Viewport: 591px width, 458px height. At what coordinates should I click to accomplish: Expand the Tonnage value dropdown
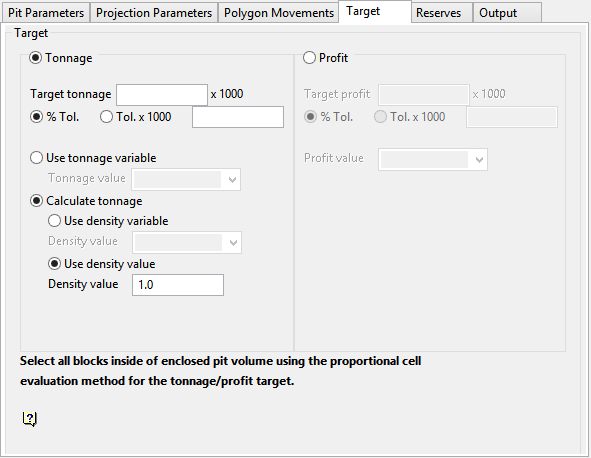(186, 179)
